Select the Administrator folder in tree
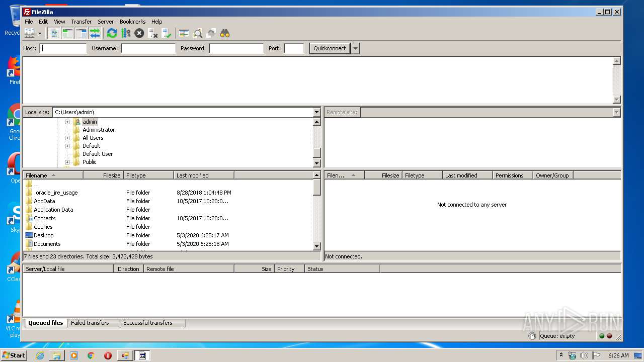644x362 pixels. 99,130
